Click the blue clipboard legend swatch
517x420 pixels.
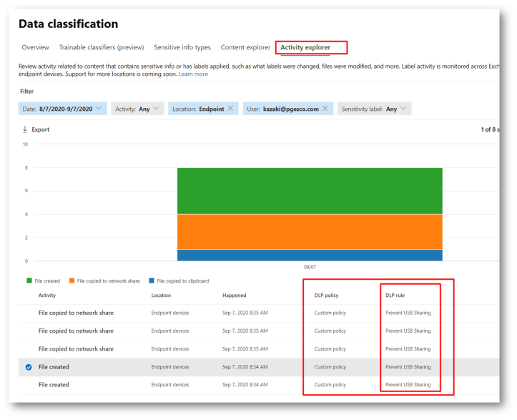(152, 281)
